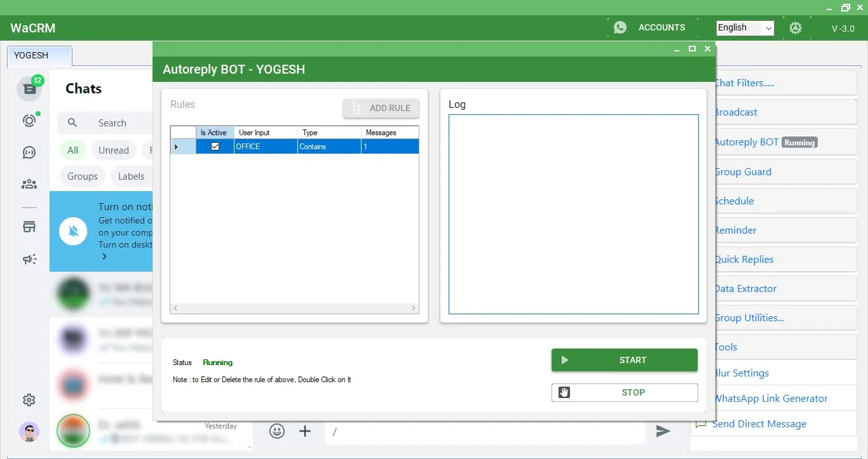Viewport: 868px width, 459px height.
Task: Click the row selector arrow of OFFICE rule
Action: pyautogui.click(x=177, y=147)
